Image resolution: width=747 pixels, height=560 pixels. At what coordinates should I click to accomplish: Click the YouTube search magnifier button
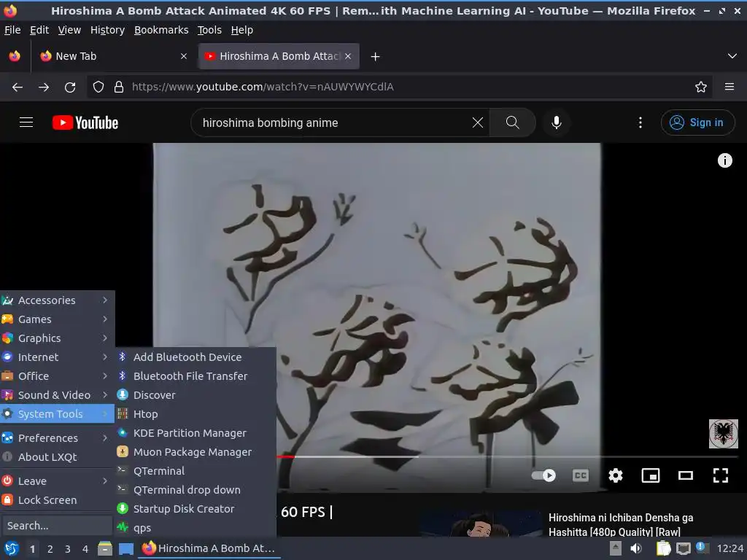coord(513,122)
